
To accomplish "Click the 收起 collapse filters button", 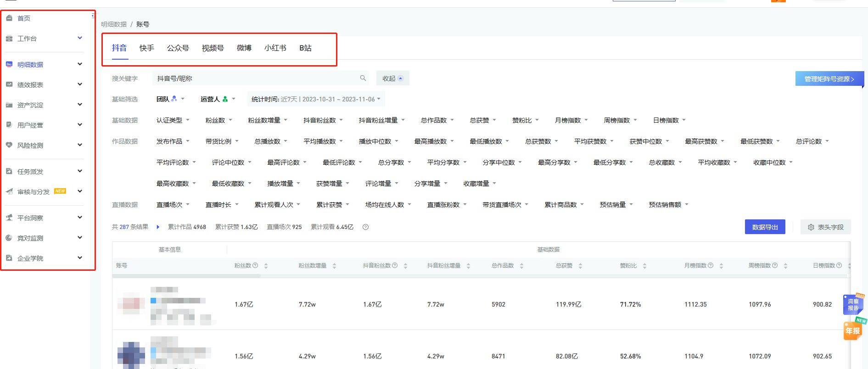I will pos(392,78).
